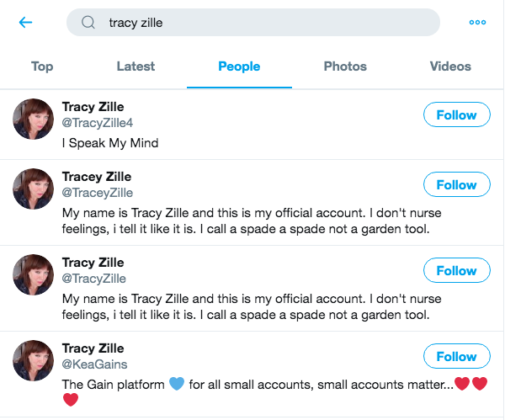
Task: Switch to the Top tab
Action: [42, 66]
